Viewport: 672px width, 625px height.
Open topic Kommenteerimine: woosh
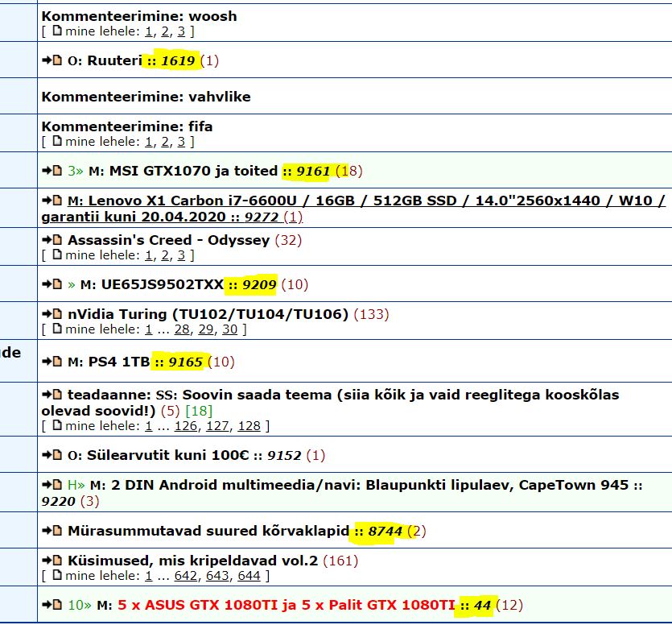139,16
